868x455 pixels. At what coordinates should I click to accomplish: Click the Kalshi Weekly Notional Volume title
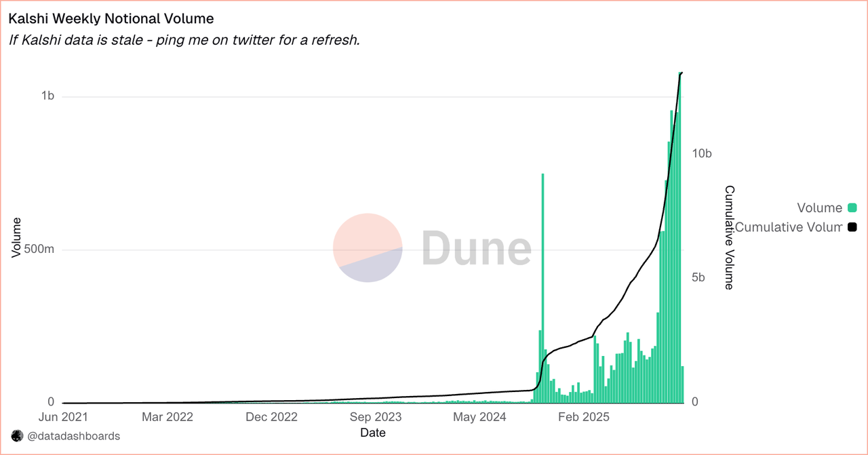tap(111, 19)
